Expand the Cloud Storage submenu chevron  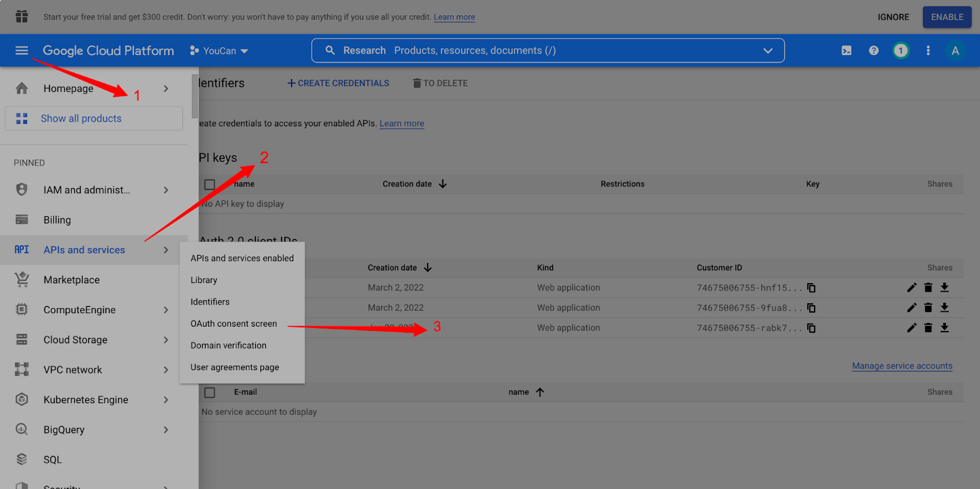(x=166, y=339)
